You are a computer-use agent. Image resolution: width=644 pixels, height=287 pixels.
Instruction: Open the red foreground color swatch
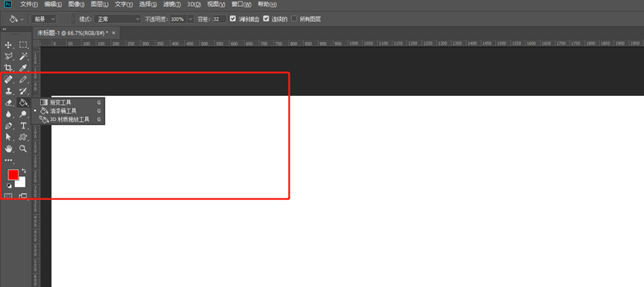(x=13, y=175)
